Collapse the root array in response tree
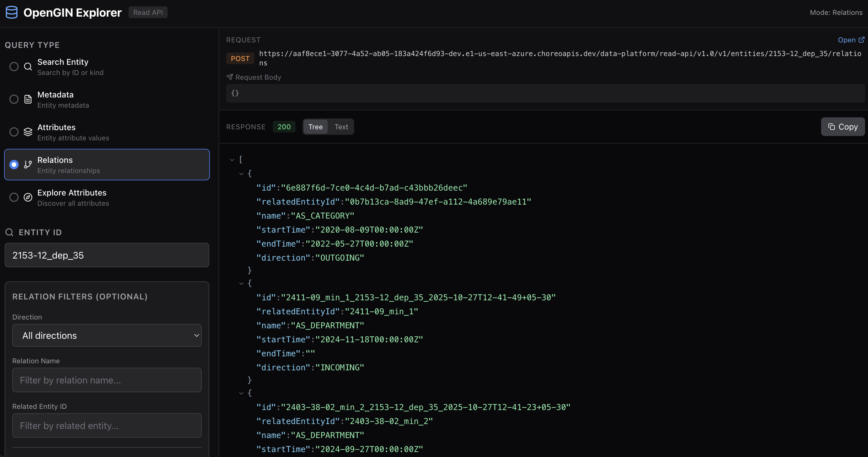 (x=232, y=160)
